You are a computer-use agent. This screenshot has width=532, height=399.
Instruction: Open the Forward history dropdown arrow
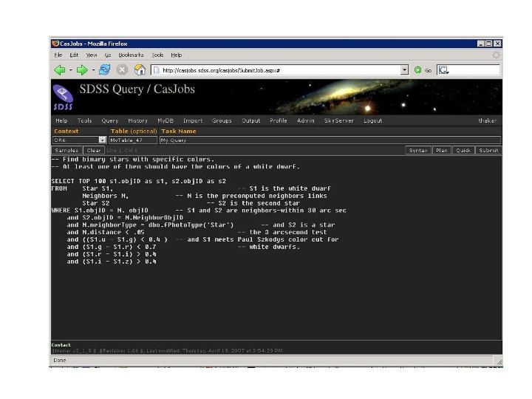(93, 70)
